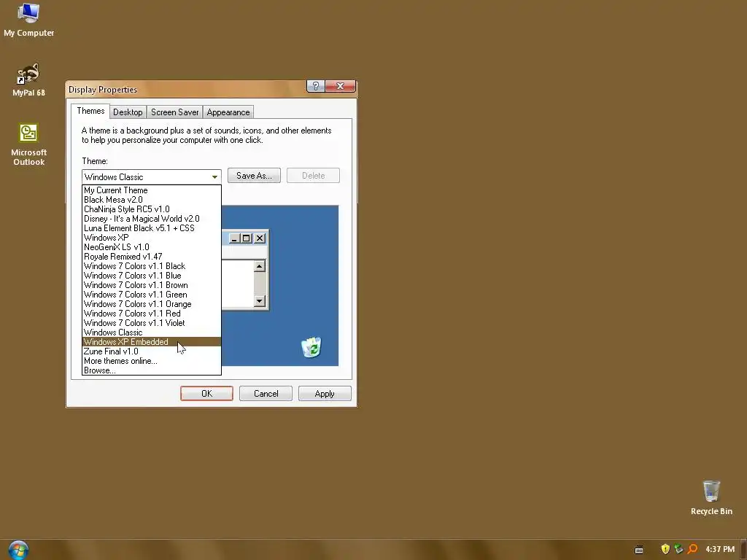747x560 pixels.
Task: Click the Apply button
Action: [x=325, y=394]
